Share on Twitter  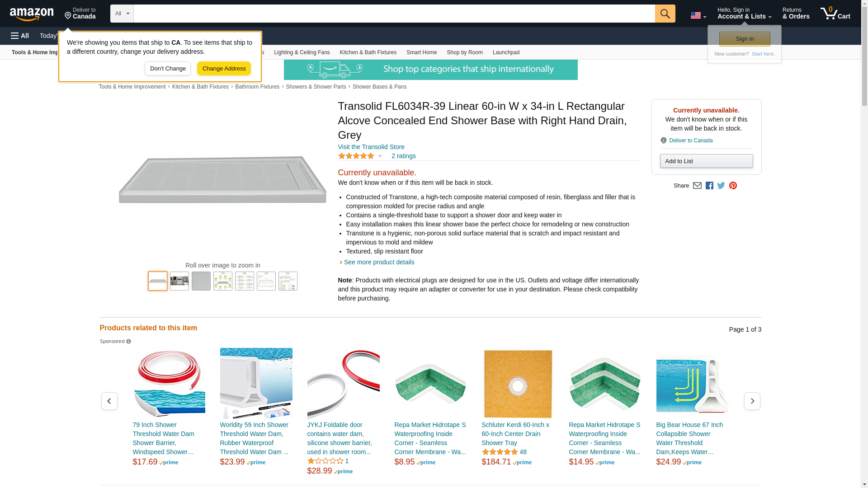pyautogui.click(x=721, y=186)
